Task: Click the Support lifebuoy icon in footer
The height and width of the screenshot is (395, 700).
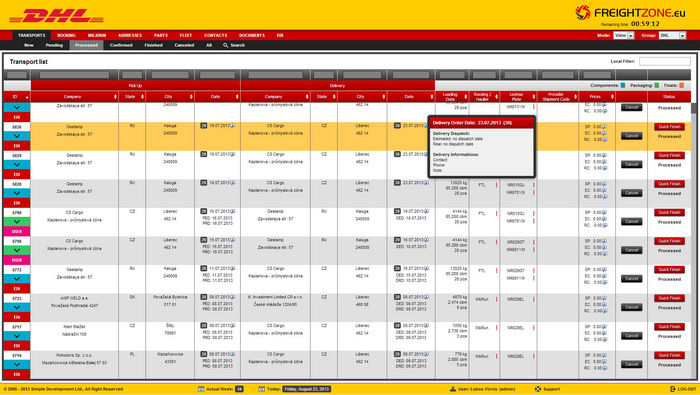Action: coord(538,389)
